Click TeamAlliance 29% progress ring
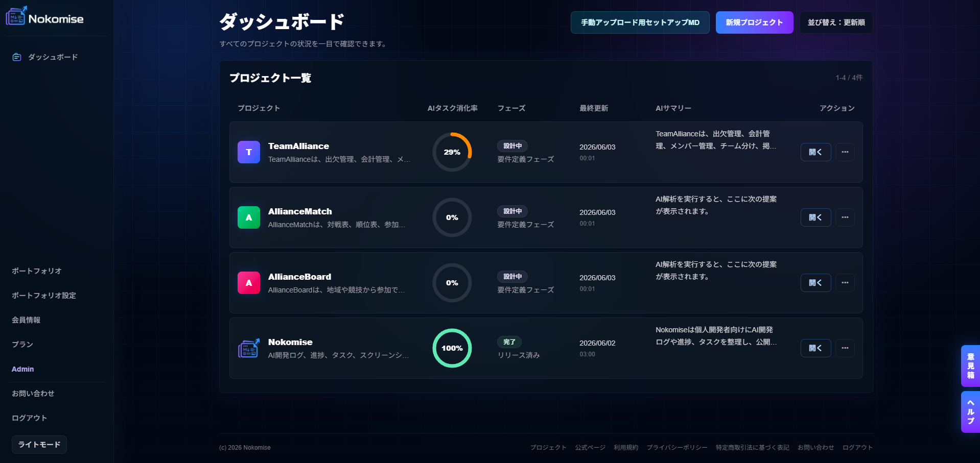Screen dimensions: 980x463 (x=452, y=152)
